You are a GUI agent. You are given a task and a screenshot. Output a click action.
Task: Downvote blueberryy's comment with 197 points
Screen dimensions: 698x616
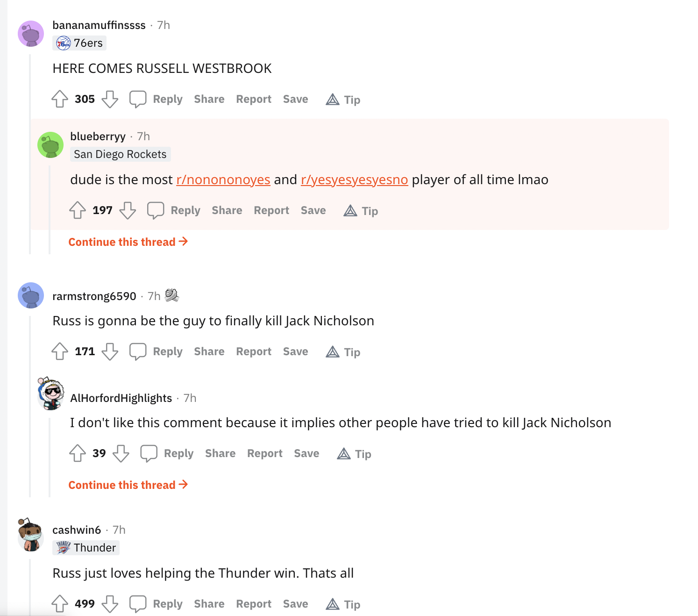[x=128, y=210]
